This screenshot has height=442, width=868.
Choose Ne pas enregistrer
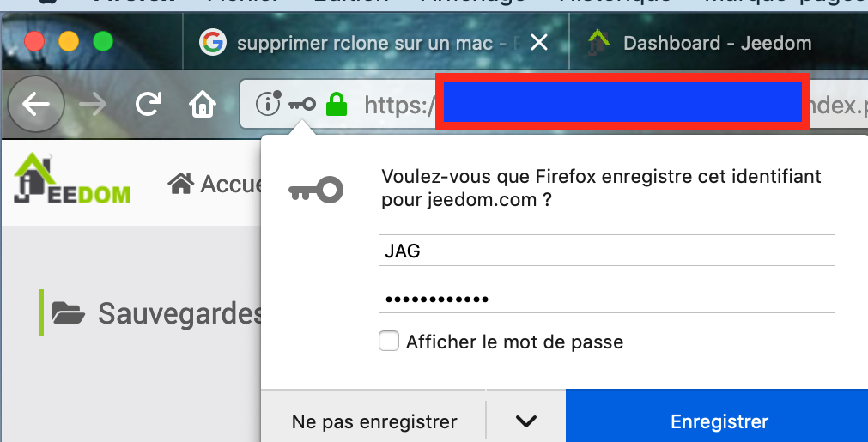[x=374, y=421]
